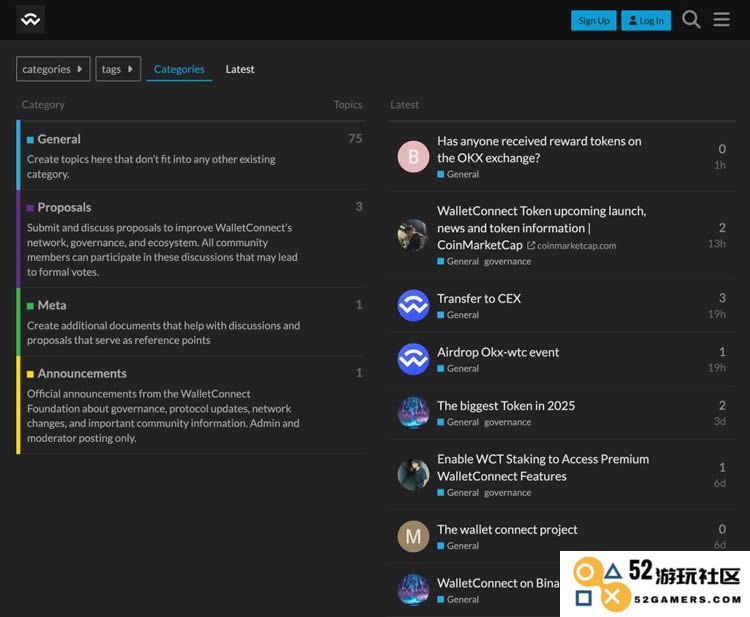The image size is (750, 617).
Task: Click reply count 3 on Transfer to CEX
Action: [722, 297]
